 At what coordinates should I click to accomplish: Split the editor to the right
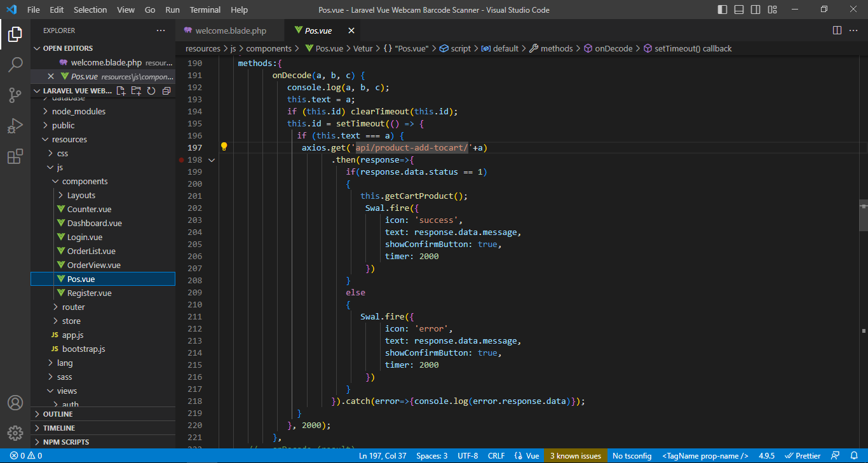tap(837, 30)
